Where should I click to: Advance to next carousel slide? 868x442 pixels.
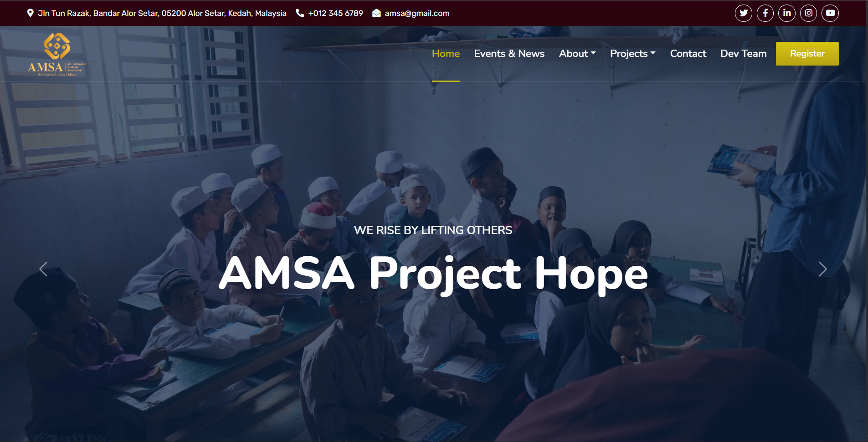822,269
